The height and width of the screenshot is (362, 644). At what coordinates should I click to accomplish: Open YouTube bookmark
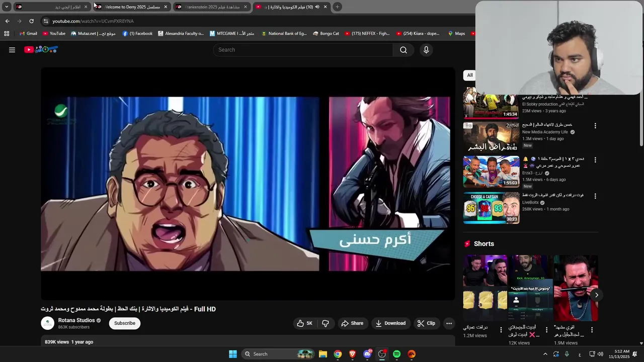click(x=54, y=34)
